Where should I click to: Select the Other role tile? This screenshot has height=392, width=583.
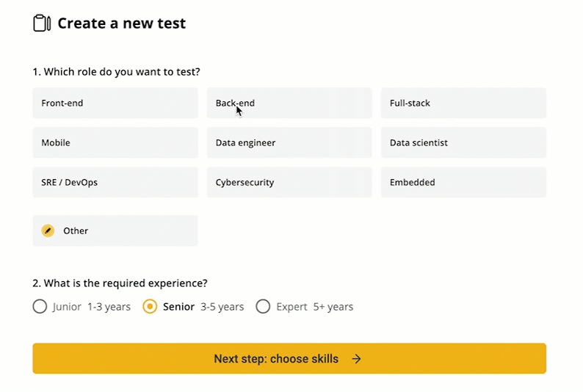[x=115, y=231]
